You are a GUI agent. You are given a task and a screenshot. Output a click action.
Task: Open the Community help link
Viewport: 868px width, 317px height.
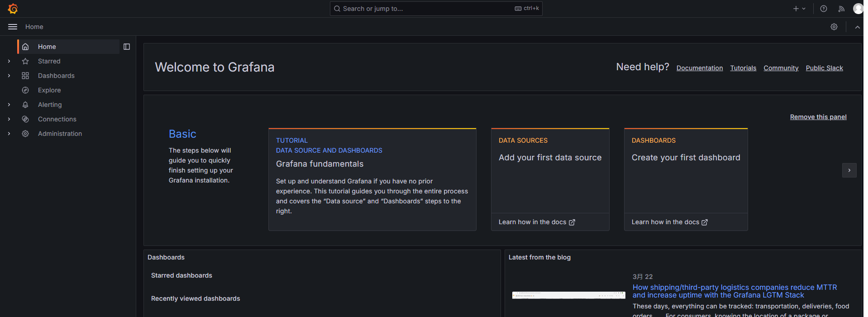[781, 68]
